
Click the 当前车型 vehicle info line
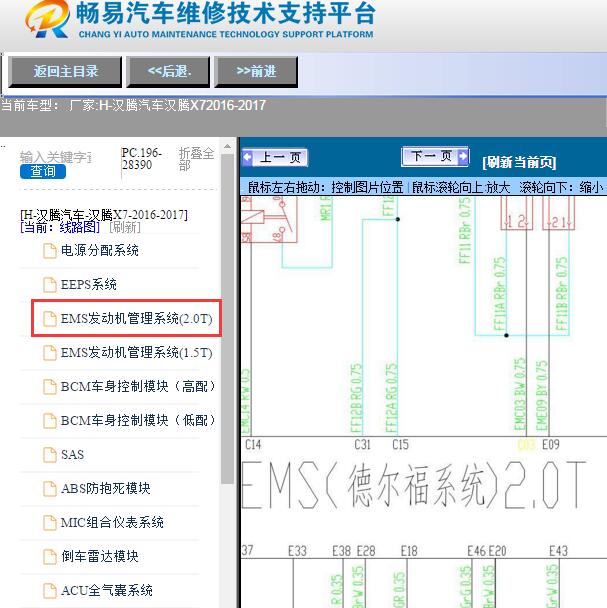pos(133,105)
